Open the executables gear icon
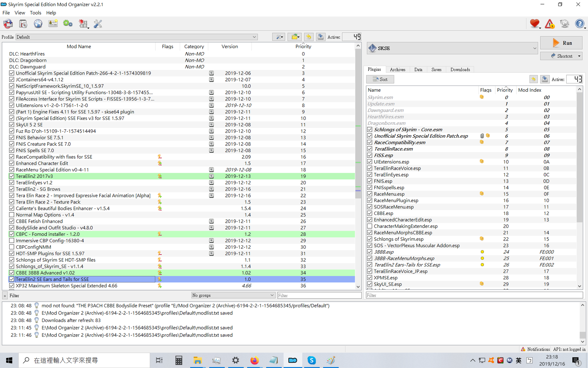 [x=68, y=24]
